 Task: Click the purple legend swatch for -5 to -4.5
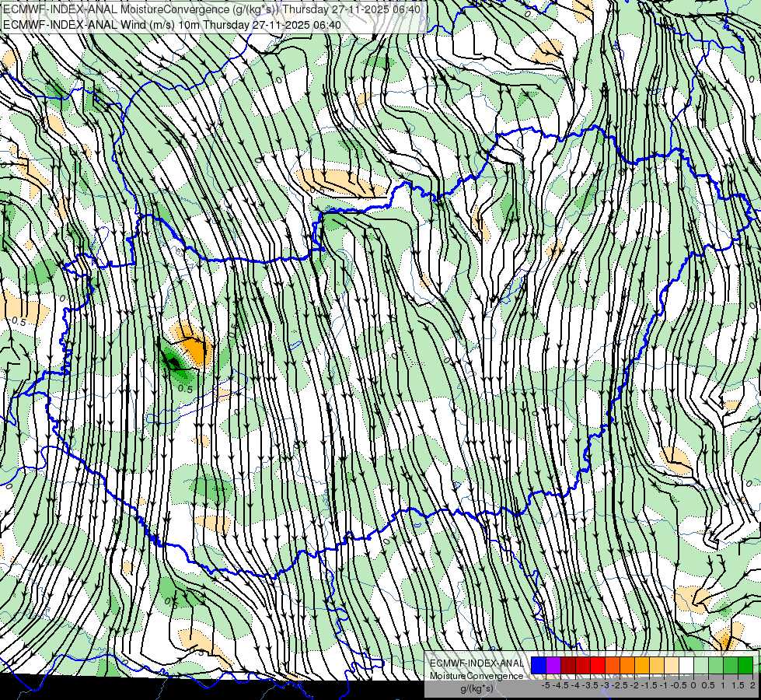[x=553, y=666]
